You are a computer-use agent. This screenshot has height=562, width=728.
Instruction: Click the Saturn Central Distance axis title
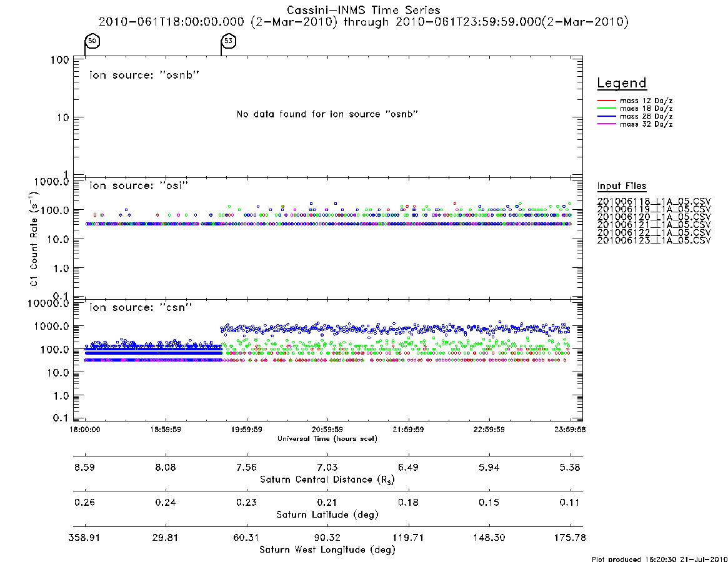click(x=327, y=480)
